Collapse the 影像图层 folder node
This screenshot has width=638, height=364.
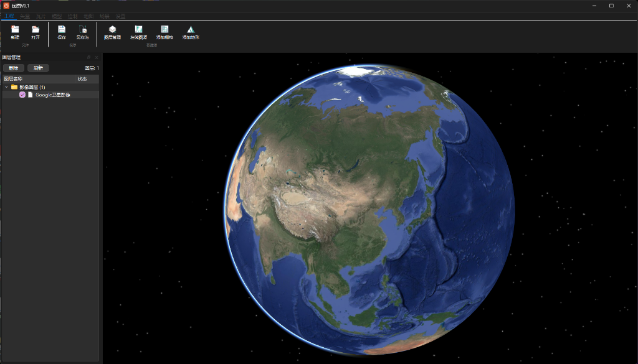click(5, 87)
